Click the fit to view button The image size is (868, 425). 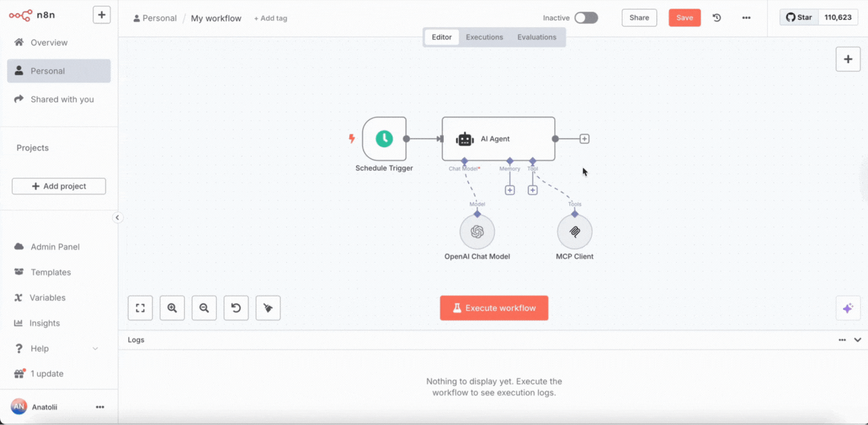tap(140, 308)
